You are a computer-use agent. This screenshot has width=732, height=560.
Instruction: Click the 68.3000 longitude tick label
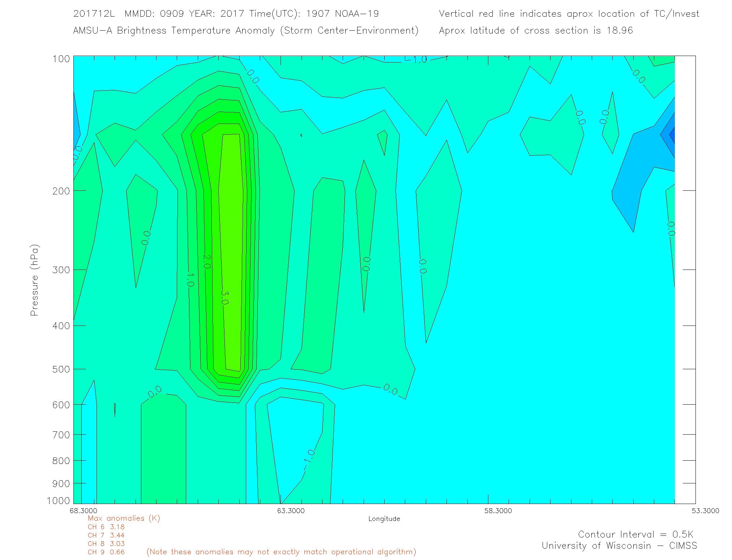[84, 511]
